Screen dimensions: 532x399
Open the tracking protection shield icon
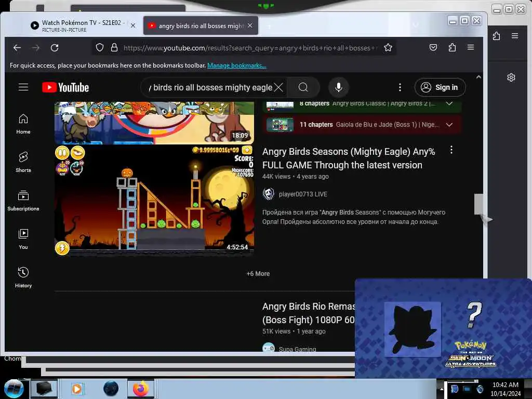pyautogui.click(x=99, y=47)
